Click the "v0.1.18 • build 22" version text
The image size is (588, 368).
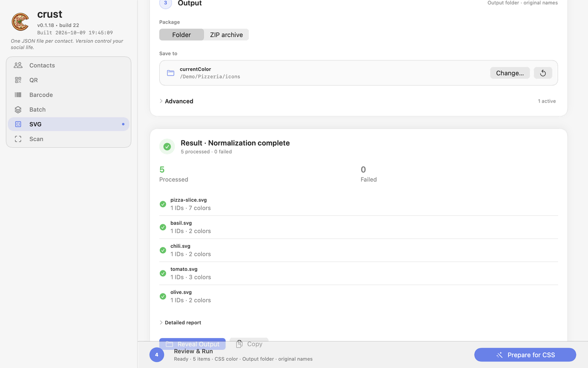click(x=58, y=26)
